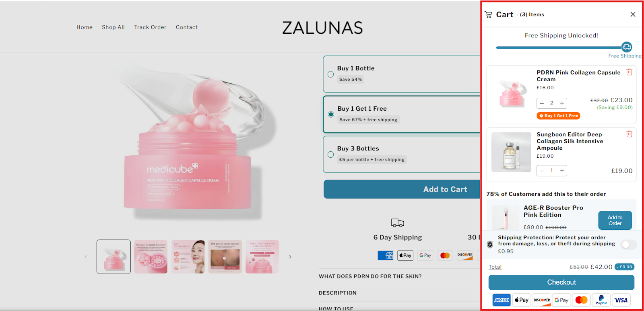Image resolution: width=644 pixels, height=311 pixels.
Task: Increase Sungboon Ampoule quantity with plus icon
Action: [x=562, y=171]
